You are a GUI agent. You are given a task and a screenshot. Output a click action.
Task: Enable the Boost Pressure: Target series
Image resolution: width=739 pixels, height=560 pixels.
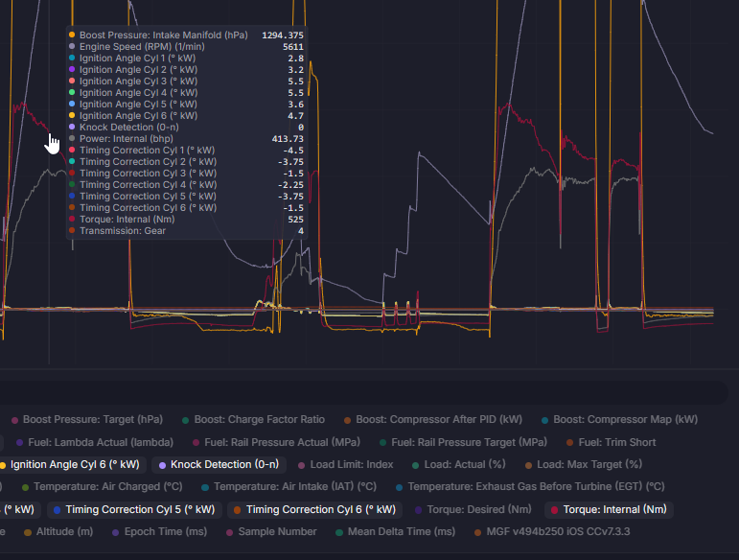(87, 420)
